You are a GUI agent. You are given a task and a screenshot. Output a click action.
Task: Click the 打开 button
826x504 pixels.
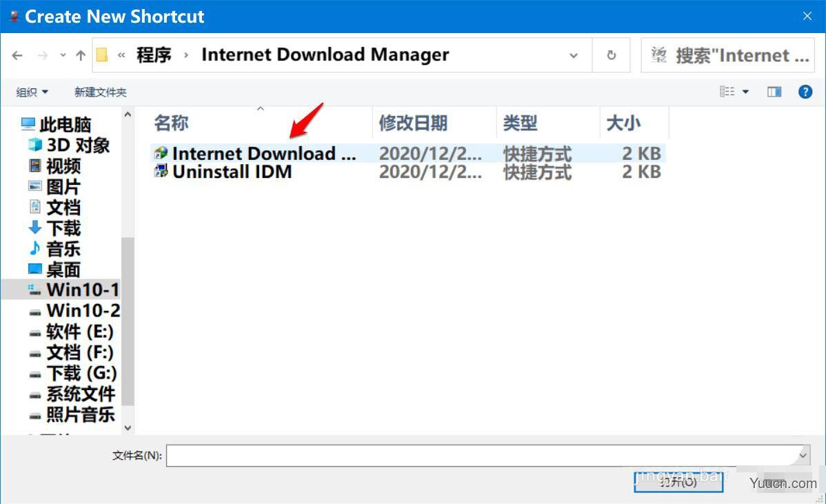678,481
